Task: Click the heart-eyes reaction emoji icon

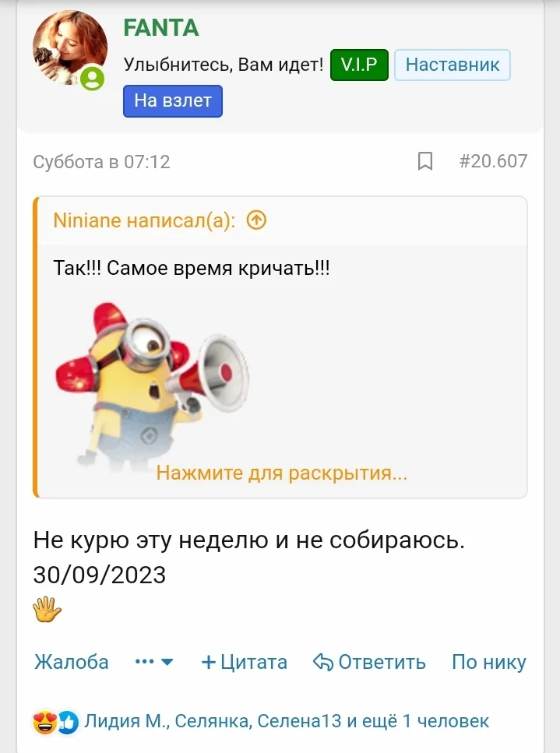Action: pos(44,722)
